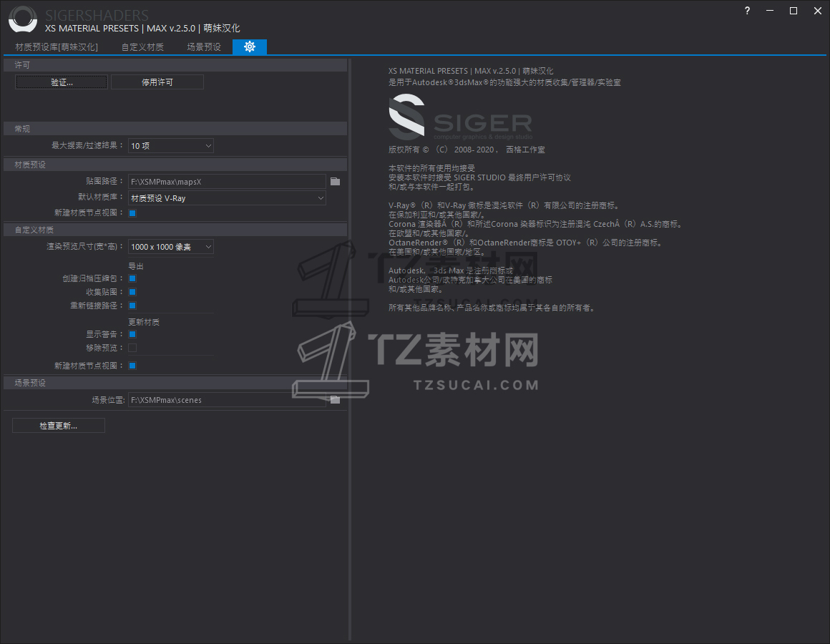Screen dimensions: 830x644
Task: Click the Sigershaders logo icon
Action: [x=23, y=19]
